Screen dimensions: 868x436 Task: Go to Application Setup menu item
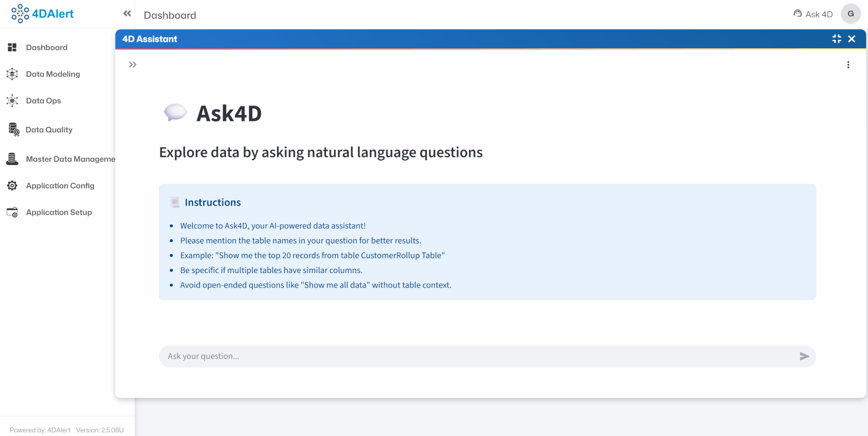(x=59, y=212)
